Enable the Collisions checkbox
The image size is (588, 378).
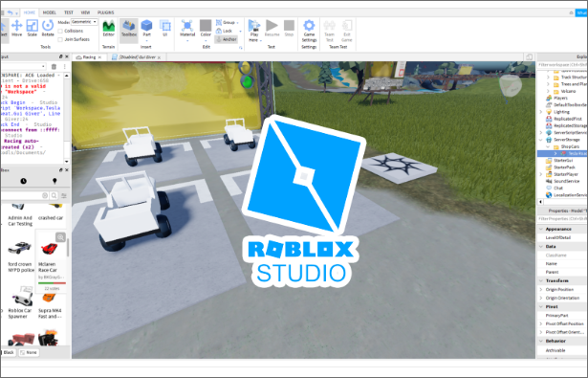click(x=60, y=31)
